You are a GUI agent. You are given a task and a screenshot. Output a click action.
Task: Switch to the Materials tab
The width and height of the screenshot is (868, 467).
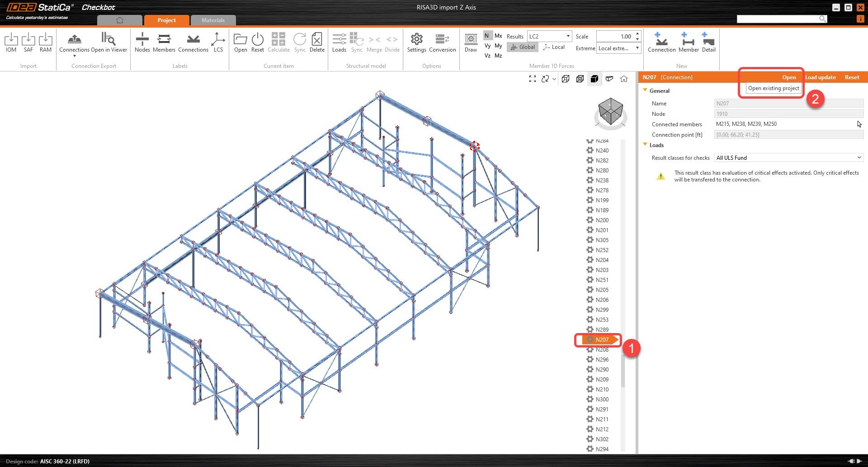213,20
